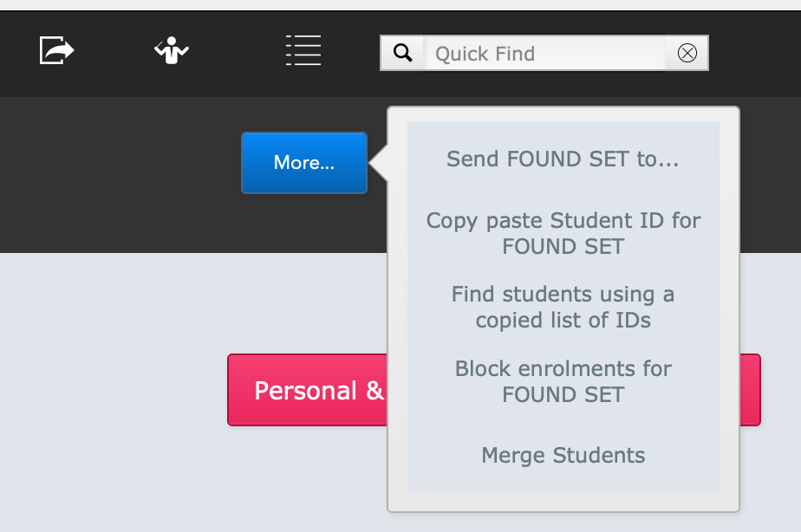The width and height of the screenshot is (801, 532).
Task: Select Copy paste Student ID for FOUND SET
Action: pyautogui.click(x=563, y=233)
